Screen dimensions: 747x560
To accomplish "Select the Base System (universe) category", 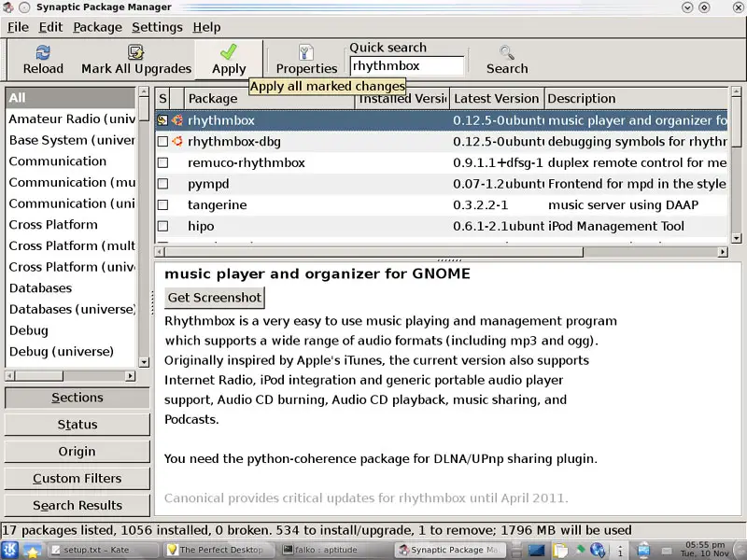I will (x=71, y=140).
